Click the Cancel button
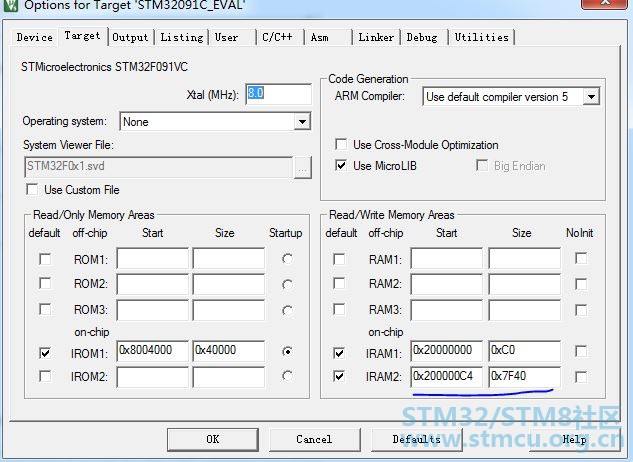 314,439
